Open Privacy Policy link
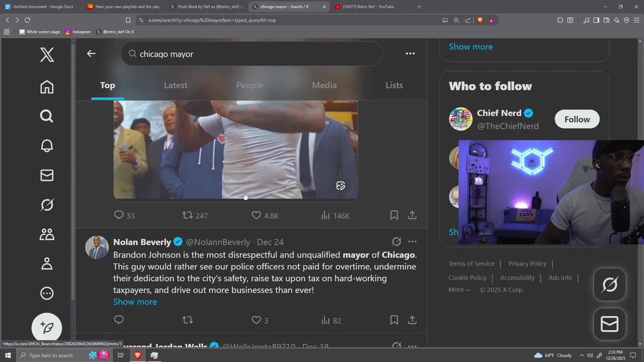 [527, 263]
